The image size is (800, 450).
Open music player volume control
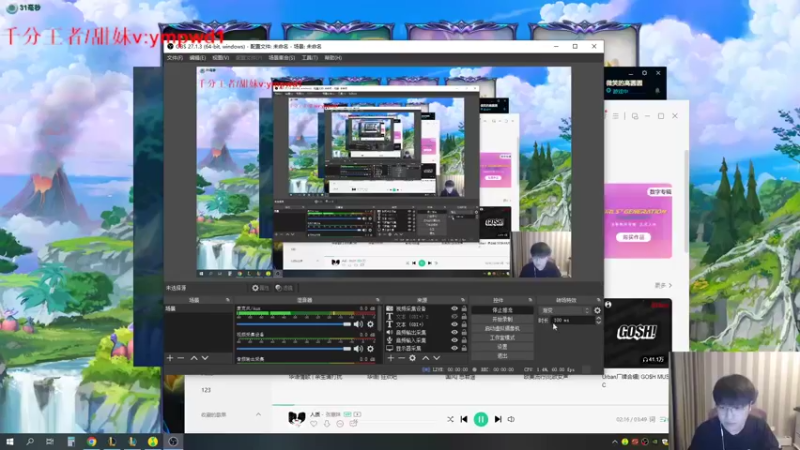click(511, 419)
